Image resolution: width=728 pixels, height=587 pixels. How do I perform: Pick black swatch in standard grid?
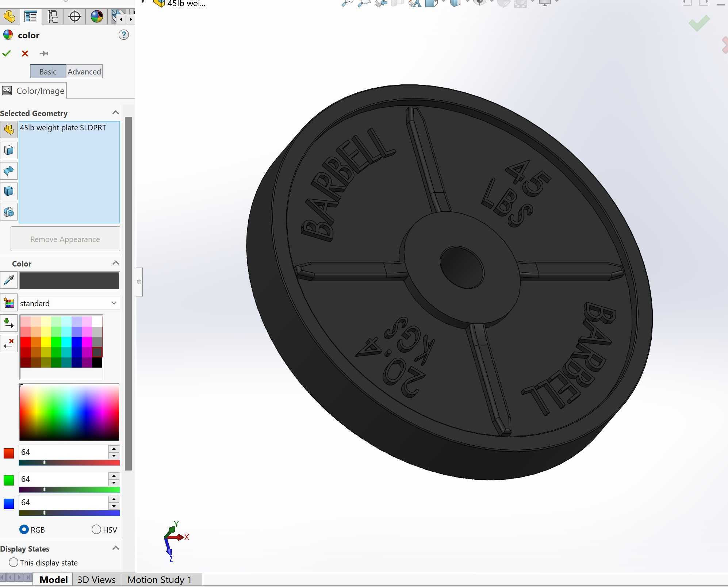coord(97,362)
